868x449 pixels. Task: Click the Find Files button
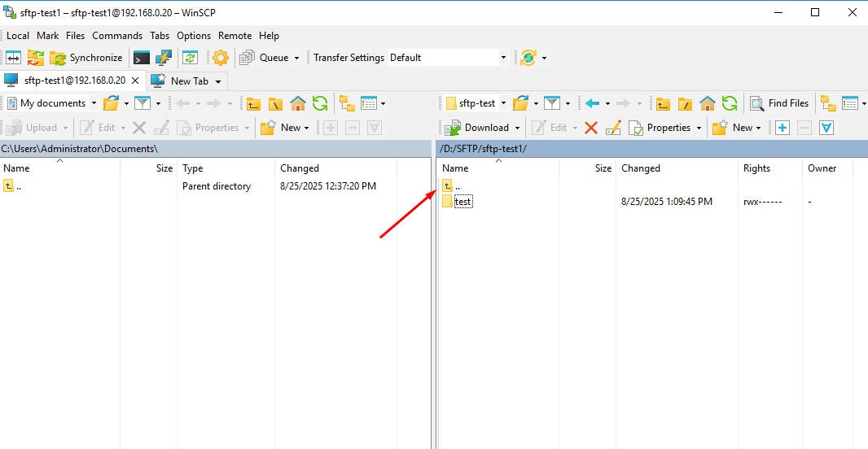[779, 102]
